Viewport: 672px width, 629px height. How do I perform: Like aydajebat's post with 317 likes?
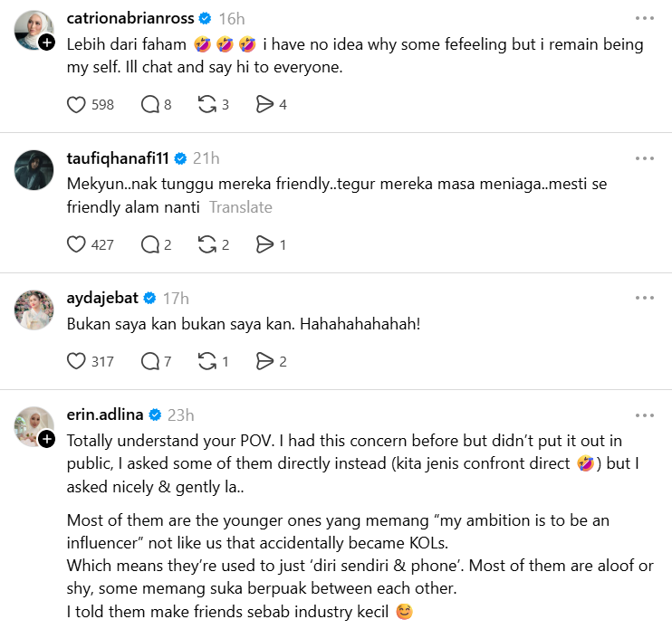click(x=77, y=362)
